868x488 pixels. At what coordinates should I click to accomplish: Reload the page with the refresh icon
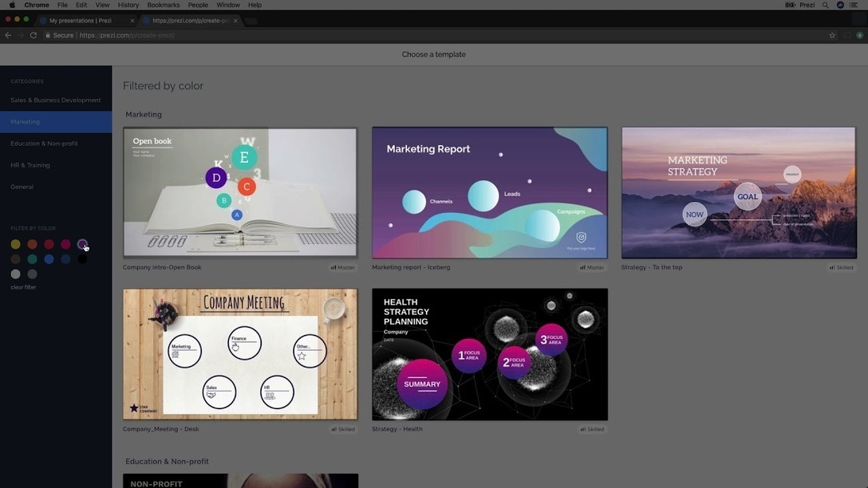tap(34, 35)
